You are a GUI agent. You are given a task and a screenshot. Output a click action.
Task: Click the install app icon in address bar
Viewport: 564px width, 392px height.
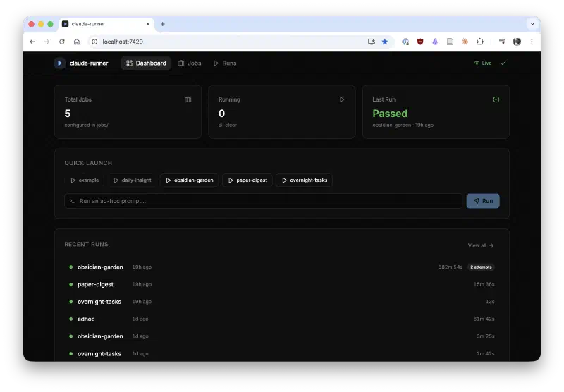[372, 42]
